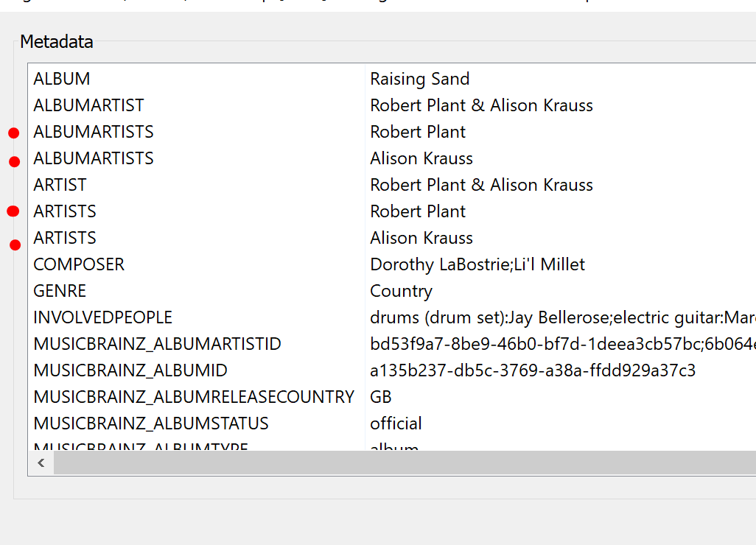Click the MUSICBRAINZ_ALBUMSTATUS row showing official
Viewport: 756px width, 545px height.
pyautogui.click(x=151, y=423)
